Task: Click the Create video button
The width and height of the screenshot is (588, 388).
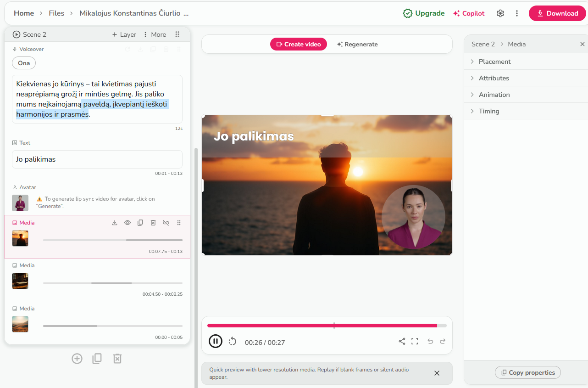Action: tap(299, 44)
